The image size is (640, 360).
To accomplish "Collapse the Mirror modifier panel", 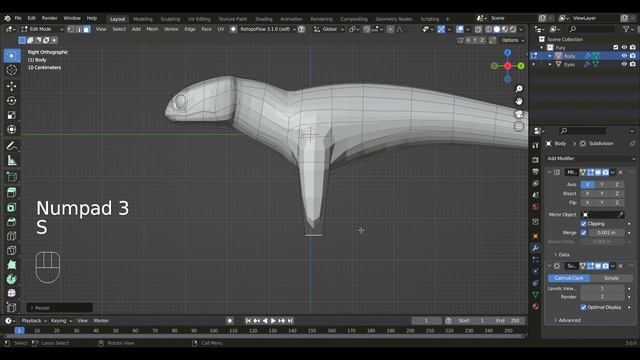I will tap(549, 173).
